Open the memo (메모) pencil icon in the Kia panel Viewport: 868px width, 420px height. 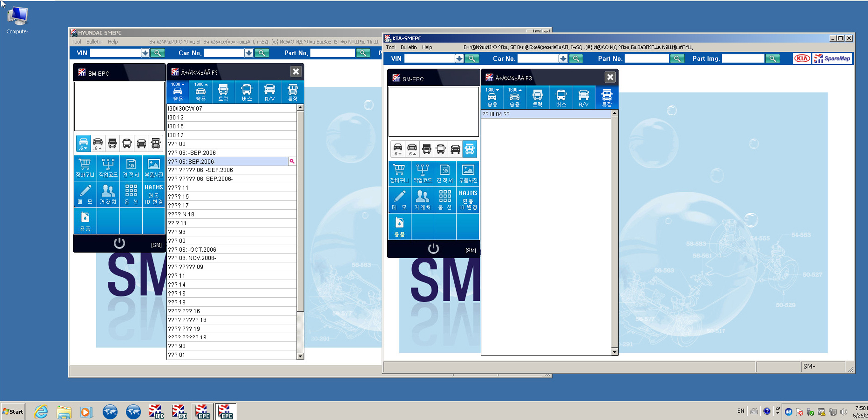pos(399,199)
